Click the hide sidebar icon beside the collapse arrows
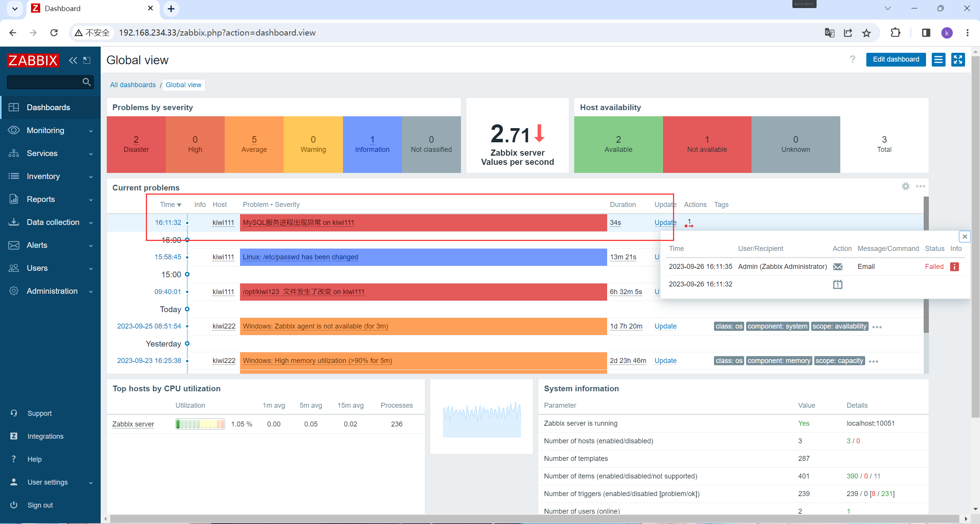 (x=87, y=60)
